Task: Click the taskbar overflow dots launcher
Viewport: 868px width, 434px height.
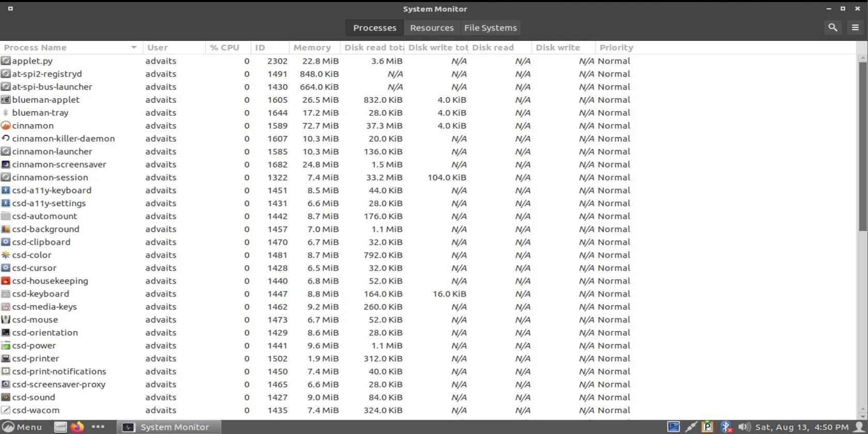Action: click(98, 427)
